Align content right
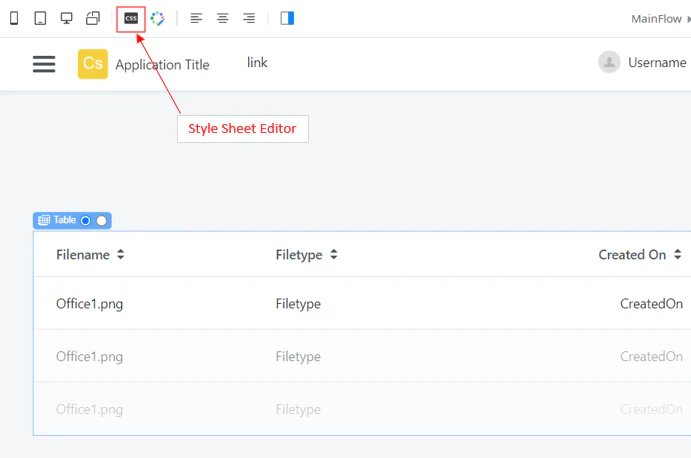Viewport: 691px width, 458px height. 249,19
